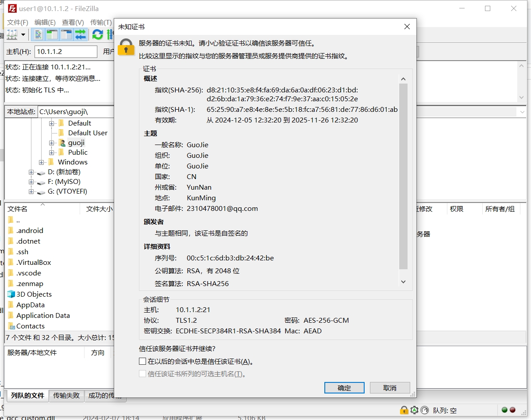Click the email 2310478001@qq.com in certificate
The height and width of the screenshot is (420, 531).
point(222,208)
